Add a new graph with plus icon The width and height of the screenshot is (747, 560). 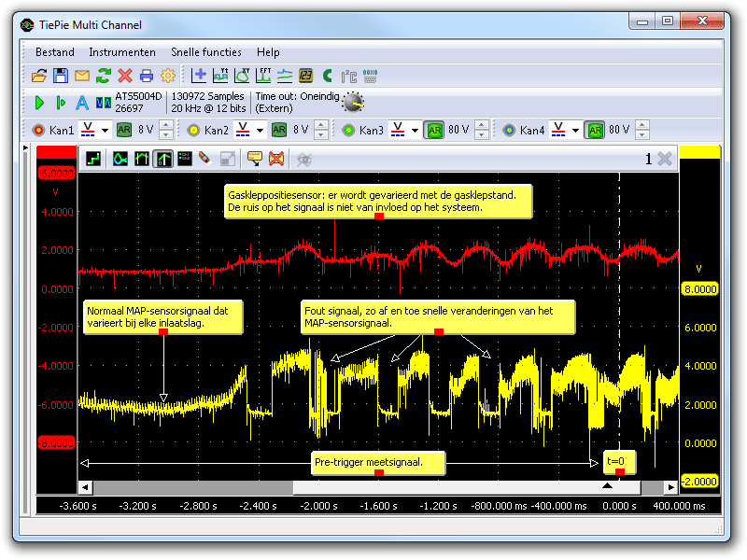pos(199,76)
